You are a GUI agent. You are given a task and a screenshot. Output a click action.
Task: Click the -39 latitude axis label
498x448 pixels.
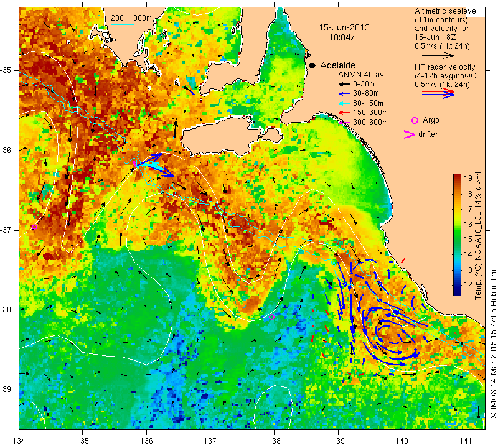(x=6, y=390)
